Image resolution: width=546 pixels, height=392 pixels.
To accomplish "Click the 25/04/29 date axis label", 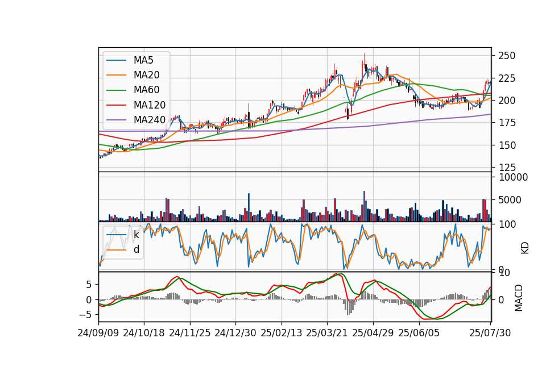I will (373, 333).
